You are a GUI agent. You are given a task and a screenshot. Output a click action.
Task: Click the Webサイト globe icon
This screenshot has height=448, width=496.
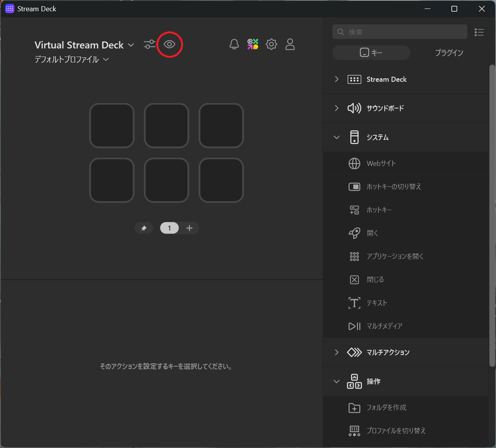354,164
